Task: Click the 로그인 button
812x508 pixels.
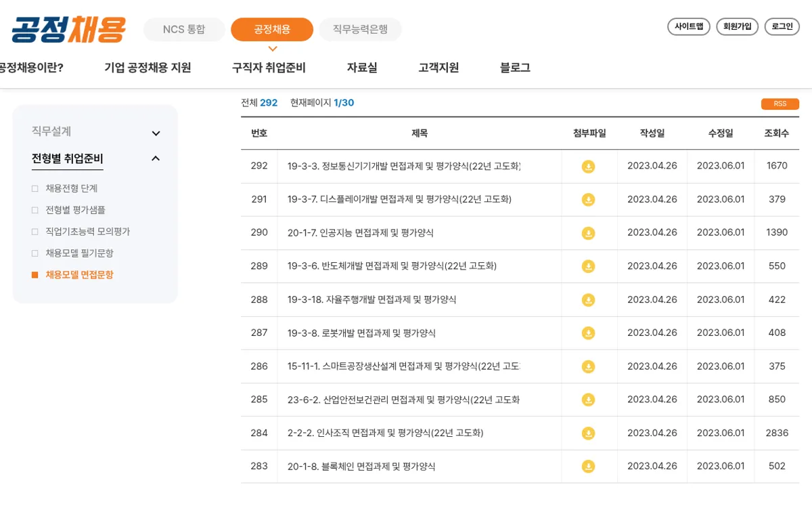Action: click(782, 26)
